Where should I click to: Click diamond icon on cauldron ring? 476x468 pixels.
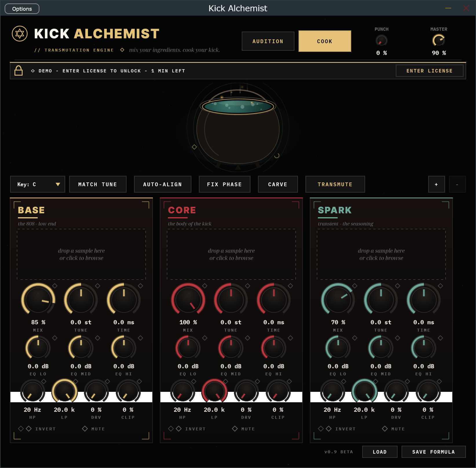(194, 147)
